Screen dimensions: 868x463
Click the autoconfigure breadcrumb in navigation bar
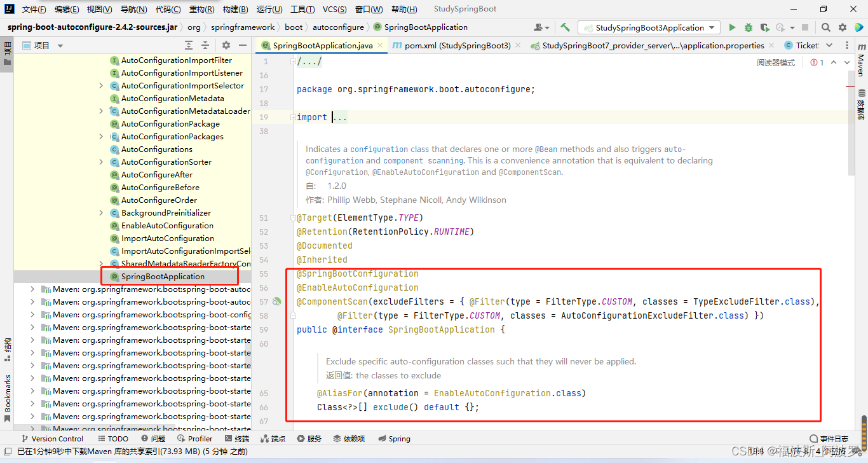[x=338, y=27]
